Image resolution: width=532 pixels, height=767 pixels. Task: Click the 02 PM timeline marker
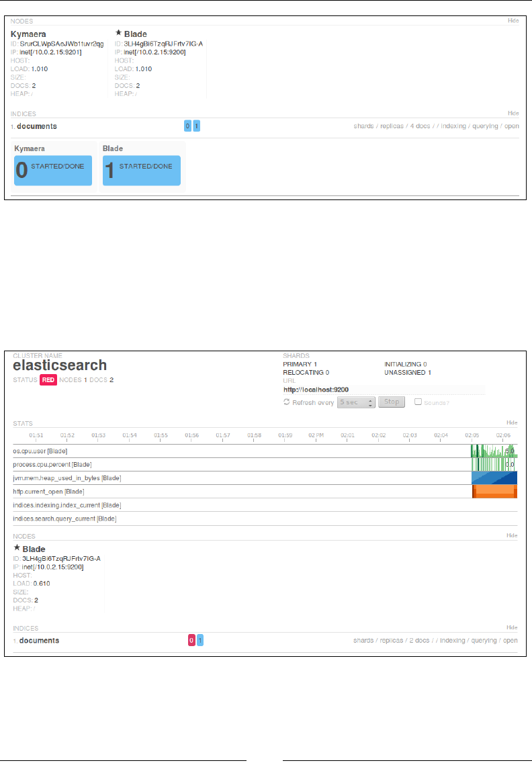(x=316, y=435)
